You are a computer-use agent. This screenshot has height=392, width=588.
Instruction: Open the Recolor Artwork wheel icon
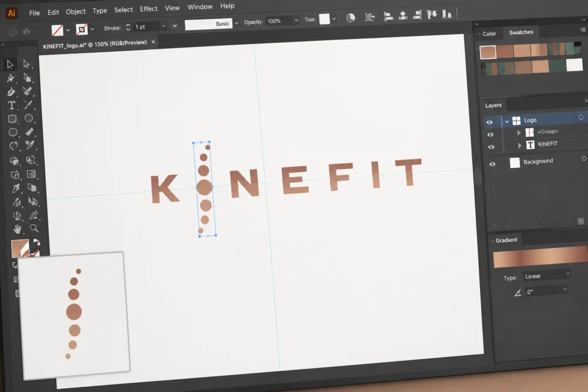(x=351, y=18)
